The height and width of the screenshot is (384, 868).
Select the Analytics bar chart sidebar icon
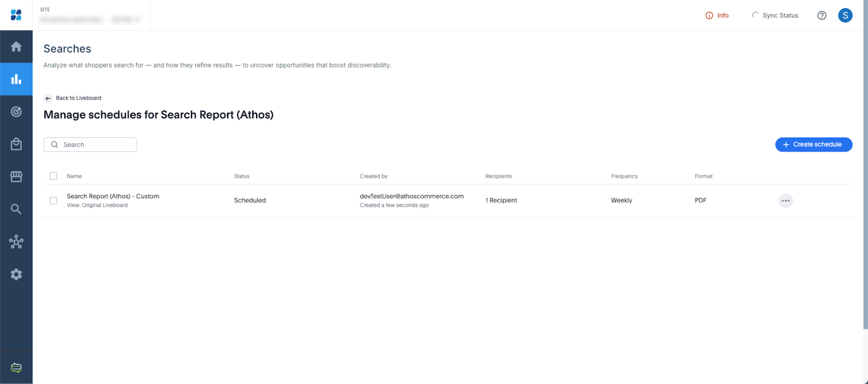click(x=16, y=79)
